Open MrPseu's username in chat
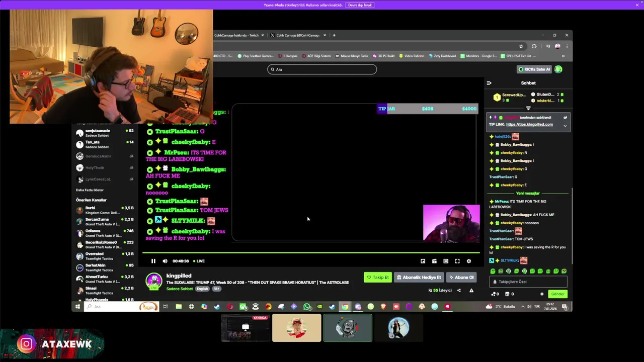 (502, 202)
